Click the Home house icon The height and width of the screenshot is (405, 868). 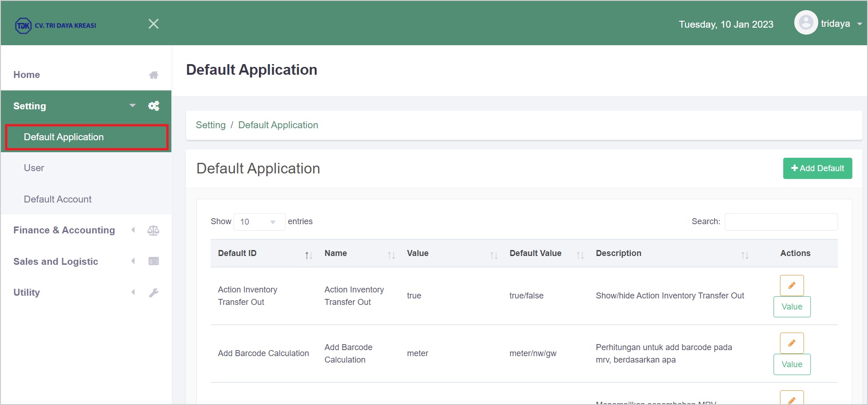(x=153, y=75)
